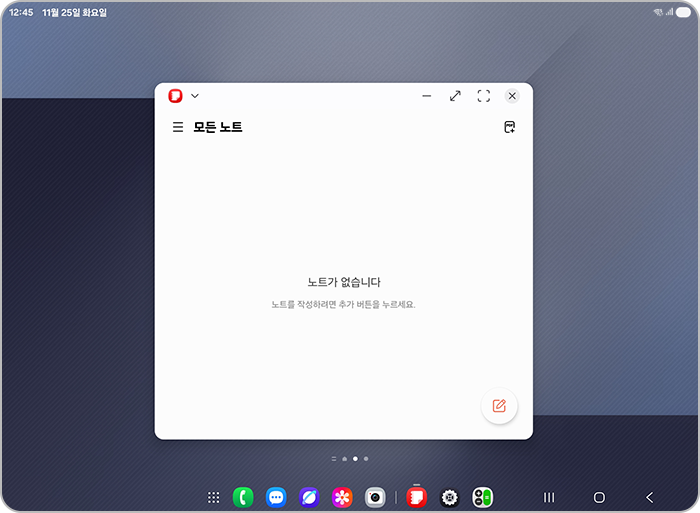Tap the '모든 노트' title
This screenshot has height=513, width=700.
(x=217, y=127)
